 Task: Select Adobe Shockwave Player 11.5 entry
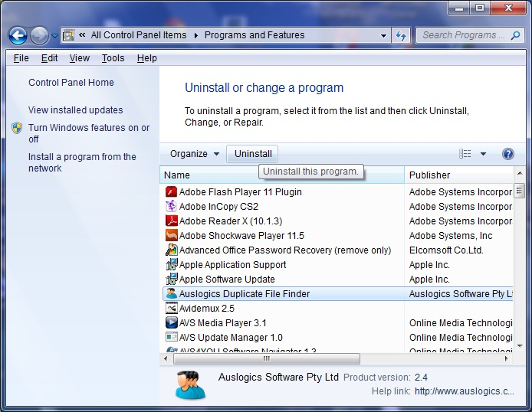point(241,236)
